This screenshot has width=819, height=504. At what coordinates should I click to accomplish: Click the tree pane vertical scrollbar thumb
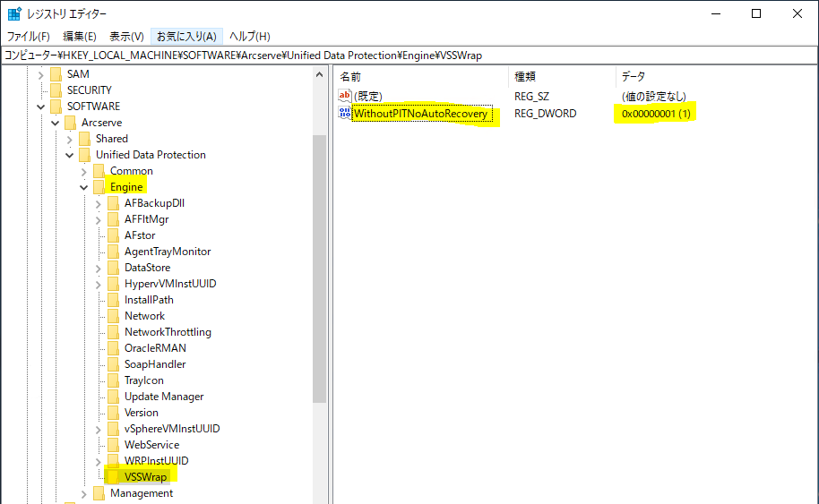tap(320, 269)
